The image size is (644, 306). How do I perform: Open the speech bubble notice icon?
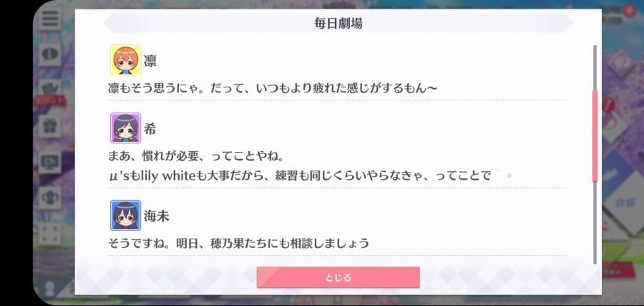click(50, 54)
